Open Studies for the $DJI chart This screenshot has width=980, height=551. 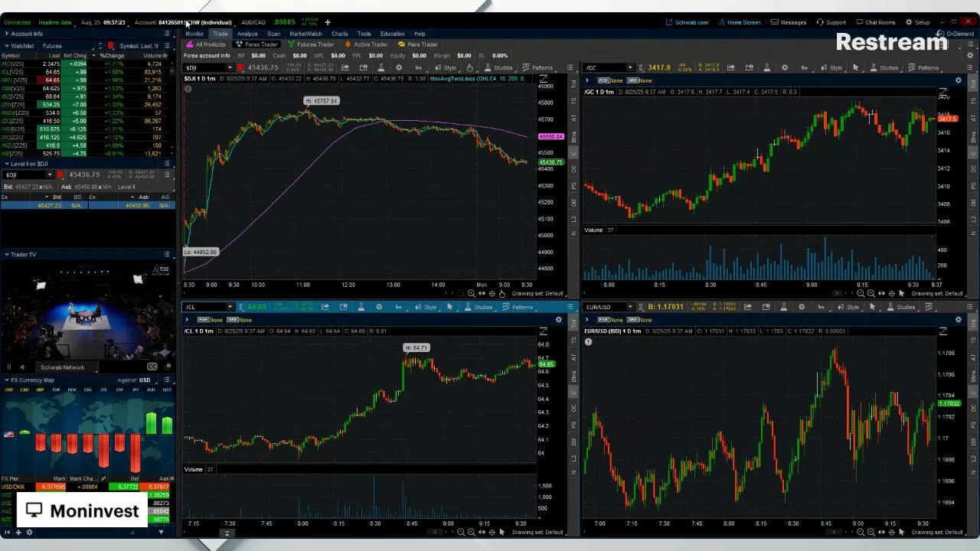(x=498, y=67)
